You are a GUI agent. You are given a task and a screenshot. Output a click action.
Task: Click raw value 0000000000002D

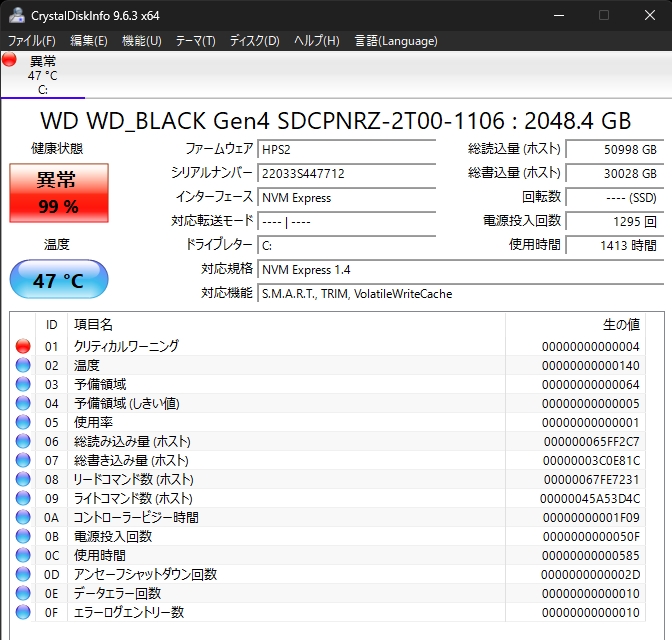[x=591, y=574]
